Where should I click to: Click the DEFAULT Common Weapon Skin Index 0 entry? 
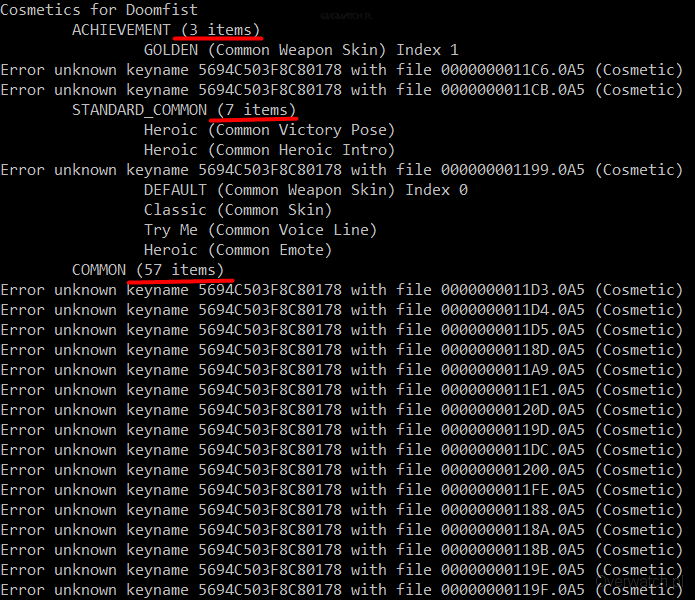point(305,190)
